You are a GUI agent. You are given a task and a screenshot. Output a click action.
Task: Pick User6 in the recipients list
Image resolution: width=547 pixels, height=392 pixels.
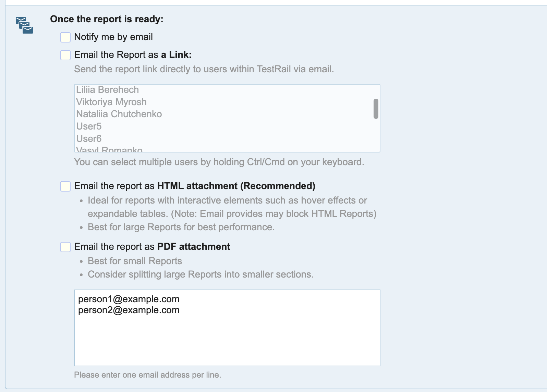point(89,139)
